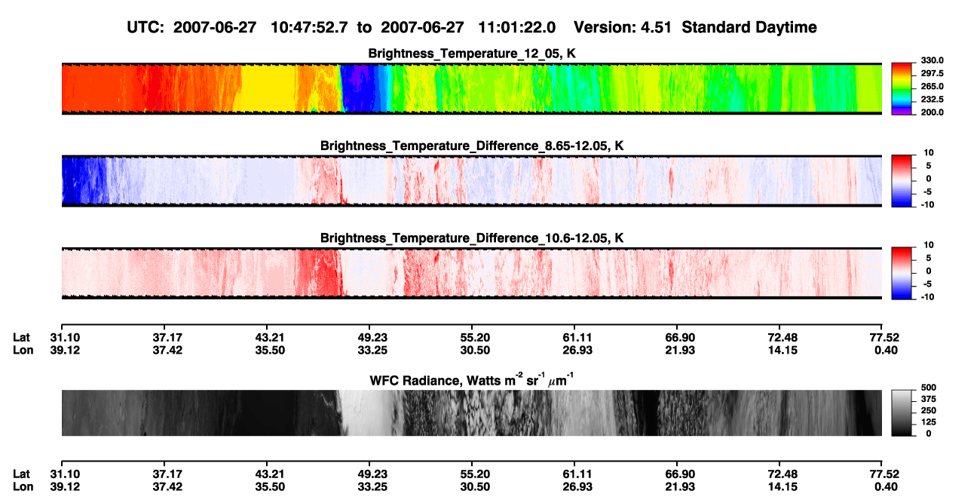Click the "Lat" label under the WFC Radiance panel
Image resolution: width=980 pixels, height=503 pixels.
point(22,474)
